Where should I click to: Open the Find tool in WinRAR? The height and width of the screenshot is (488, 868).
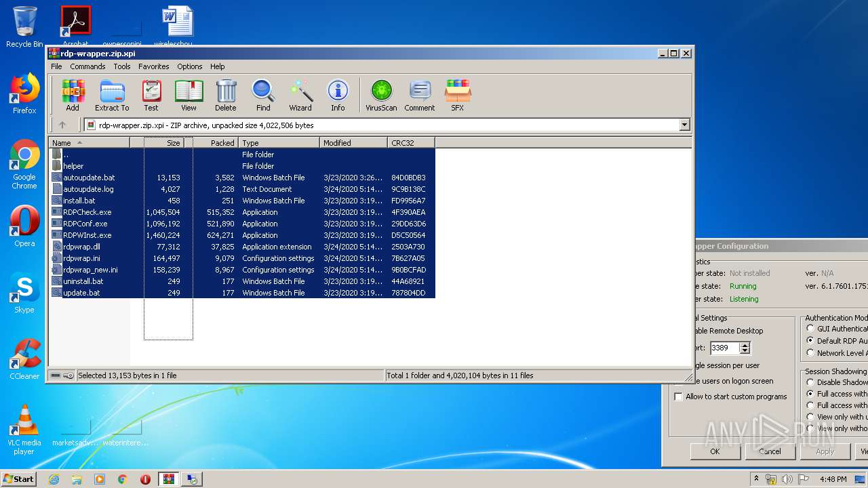tap(263, 96)
